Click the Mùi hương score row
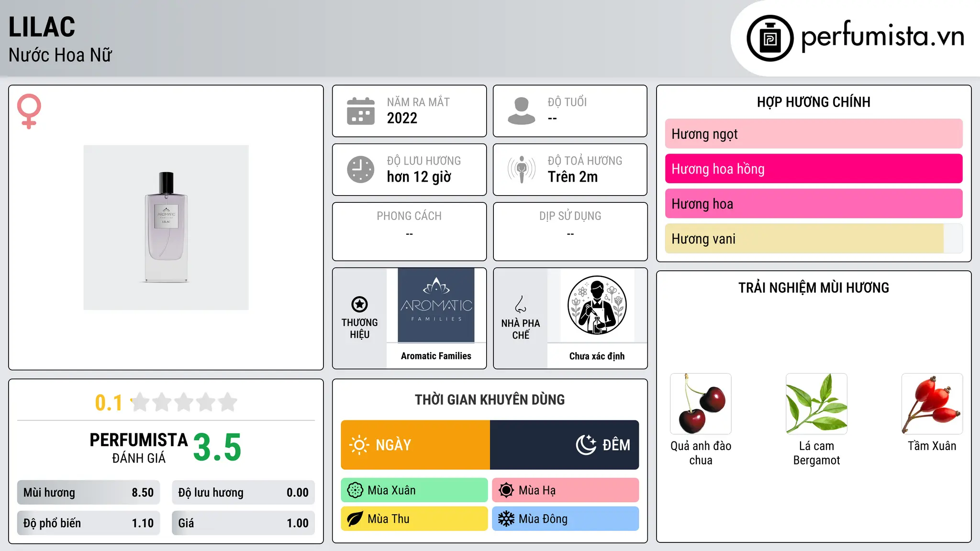980x551 pixels. pyautogui.click(x=89, y=493)
